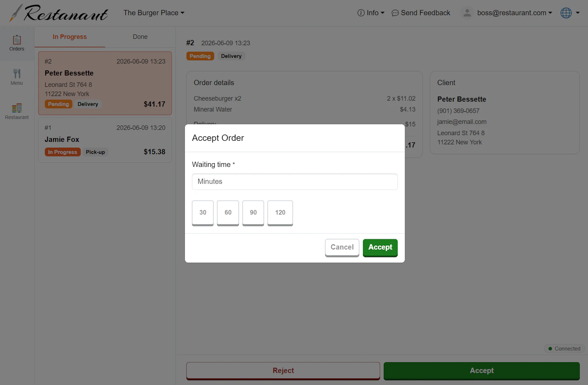Switch to the In Progress tab
This screenshot has width=588, height=385.
[70, 37]
